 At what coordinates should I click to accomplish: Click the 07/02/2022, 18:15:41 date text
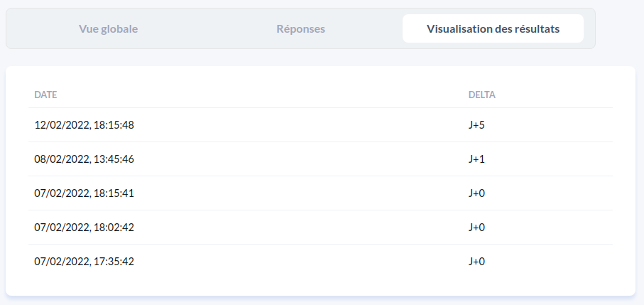pos(84,193)
